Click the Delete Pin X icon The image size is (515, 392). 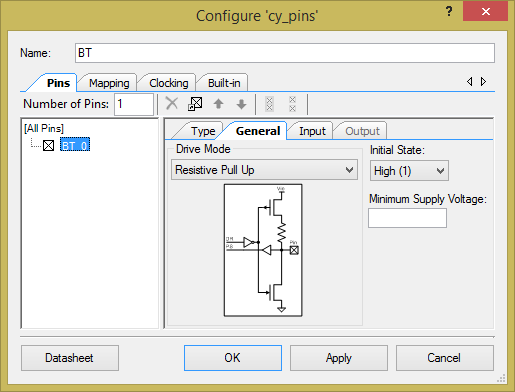point(172,104)
